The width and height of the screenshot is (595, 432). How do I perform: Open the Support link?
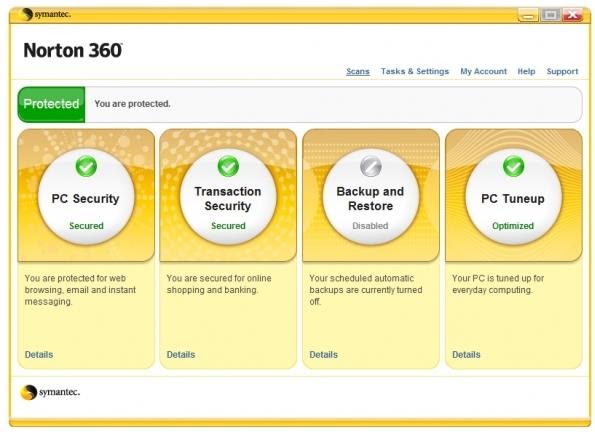click(x=562, y=71)
